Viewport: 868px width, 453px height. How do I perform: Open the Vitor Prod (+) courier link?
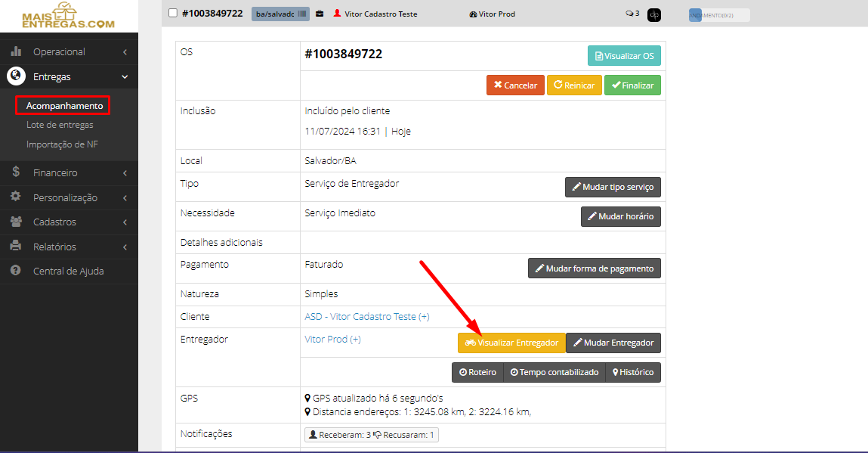click(x=332, y=340)
